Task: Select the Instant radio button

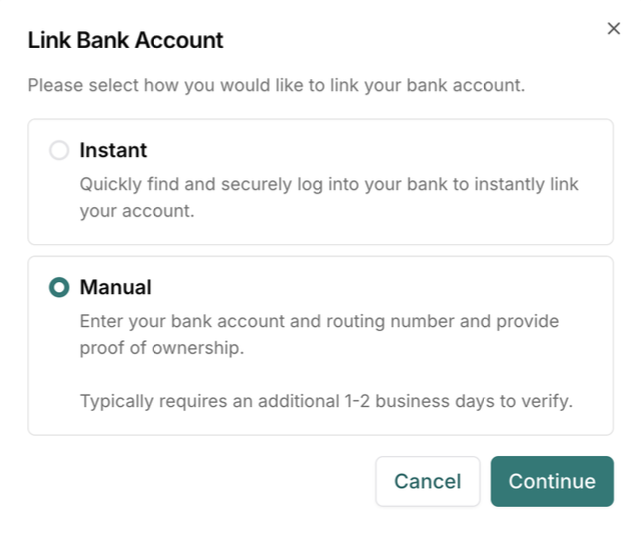Action: pyautogui.click(x=59, y=150)
